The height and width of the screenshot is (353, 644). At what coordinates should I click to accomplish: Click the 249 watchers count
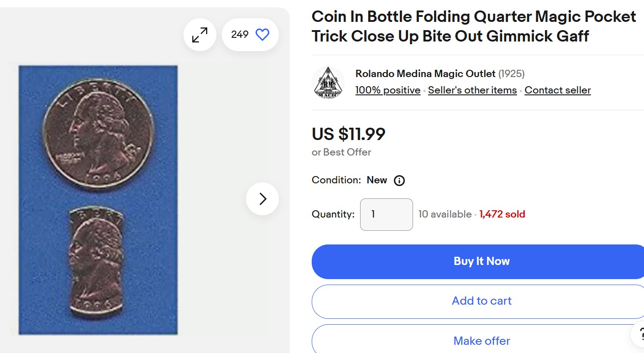[x=240, y=35]
